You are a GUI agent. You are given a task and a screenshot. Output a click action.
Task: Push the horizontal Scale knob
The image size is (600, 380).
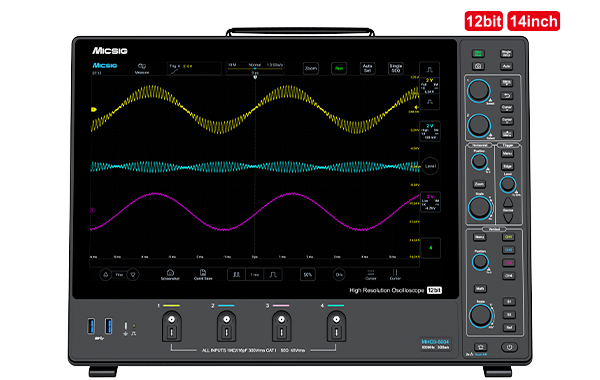click(479, 207)
